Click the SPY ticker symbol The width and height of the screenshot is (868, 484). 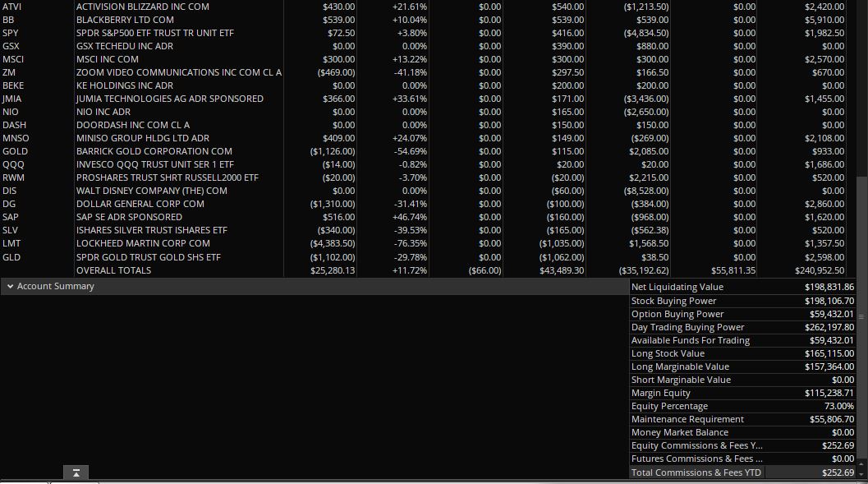click(x=11, y=33)
